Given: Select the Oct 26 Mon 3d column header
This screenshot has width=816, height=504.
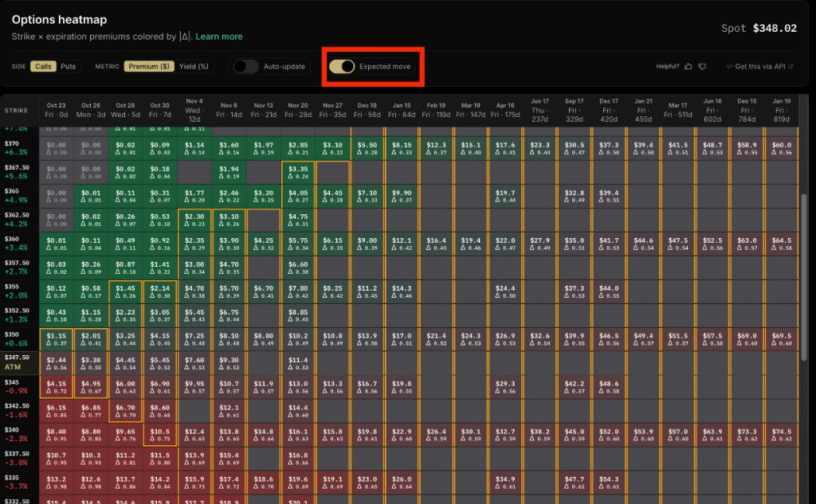Looking at the screenshot, I should pos(91,110).
